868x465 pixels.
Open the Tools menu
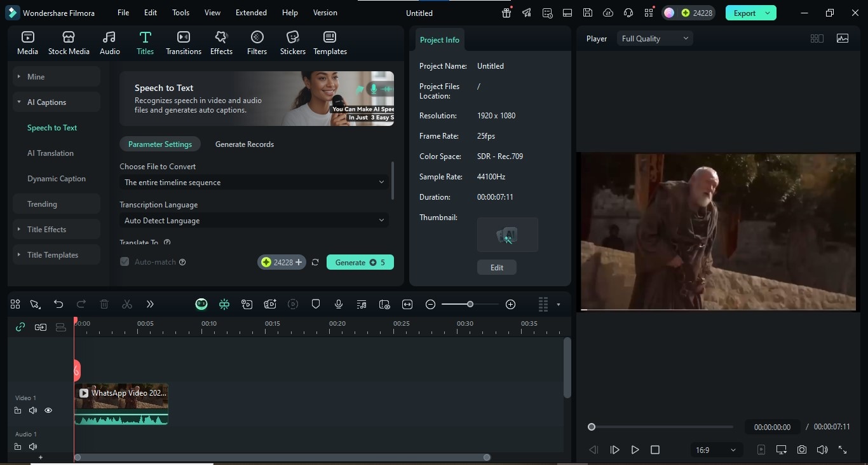[x=180, y=13]
